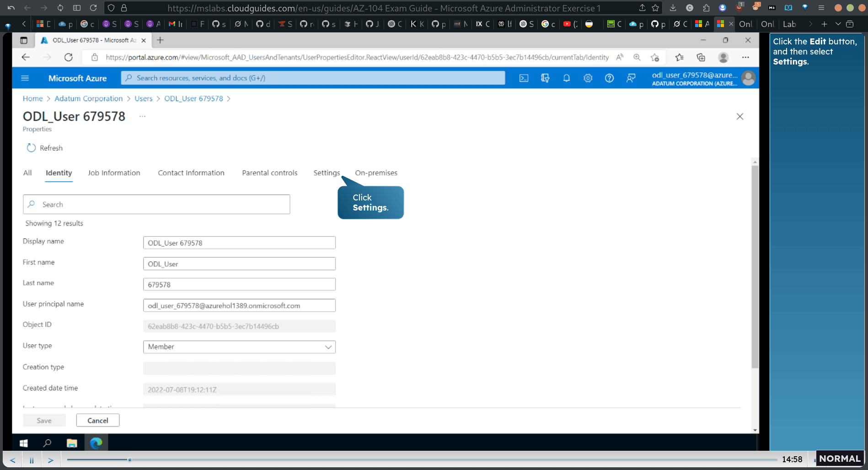Open the Azure portal hamburger menu

coord(25,78)
